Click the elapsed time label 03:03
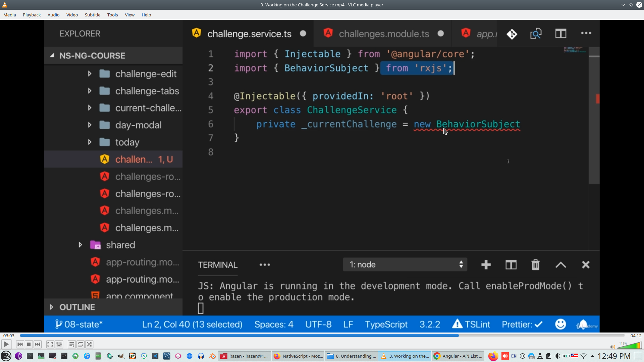The height and width of the screenshot is (362, 644). 9,336
